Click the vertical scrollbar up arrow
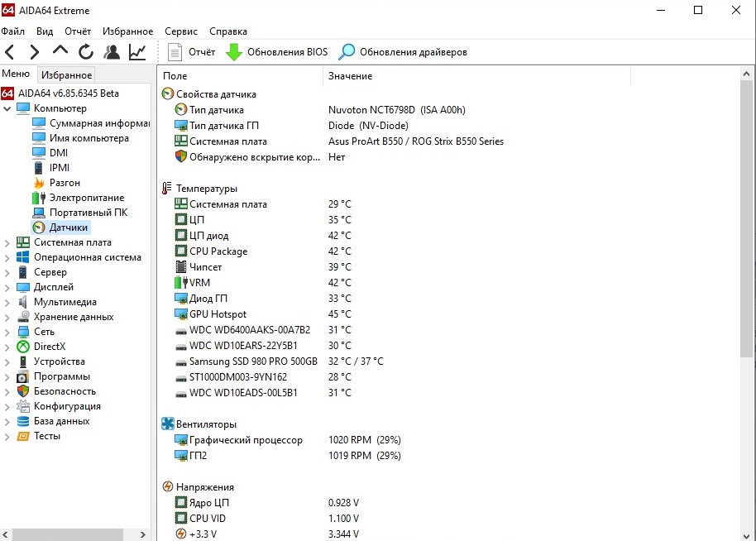Image resolution: width=756 pixels, height=541 pixels. click(x=746, y=74)
